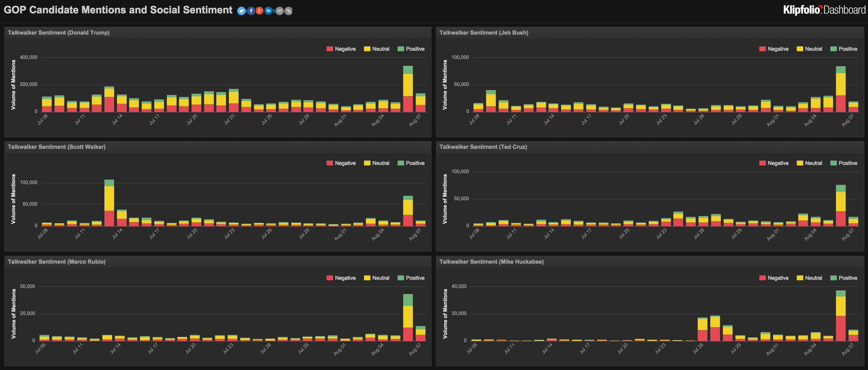Share dashboard on Twitter
Viewport: 868px width, 370px height.
(241, 11)
